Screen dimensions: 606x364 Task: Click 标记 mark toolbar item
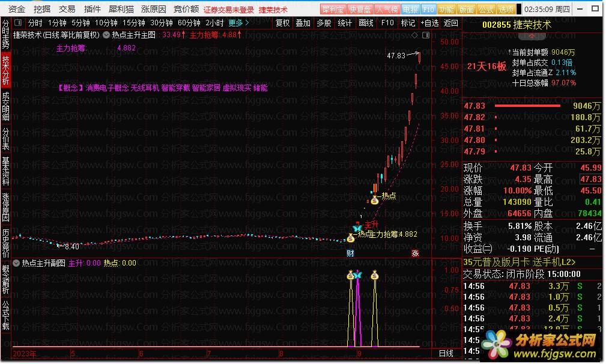coord(408,23)
